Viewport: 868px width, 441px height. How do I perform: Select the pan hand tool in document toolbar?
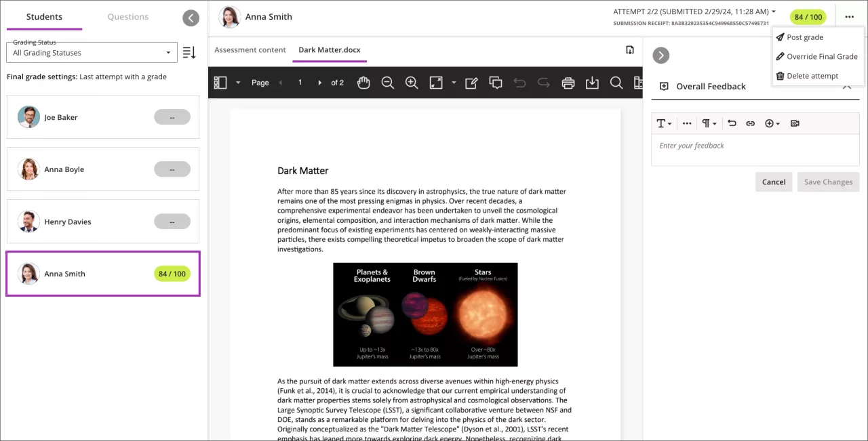(363, 83)
